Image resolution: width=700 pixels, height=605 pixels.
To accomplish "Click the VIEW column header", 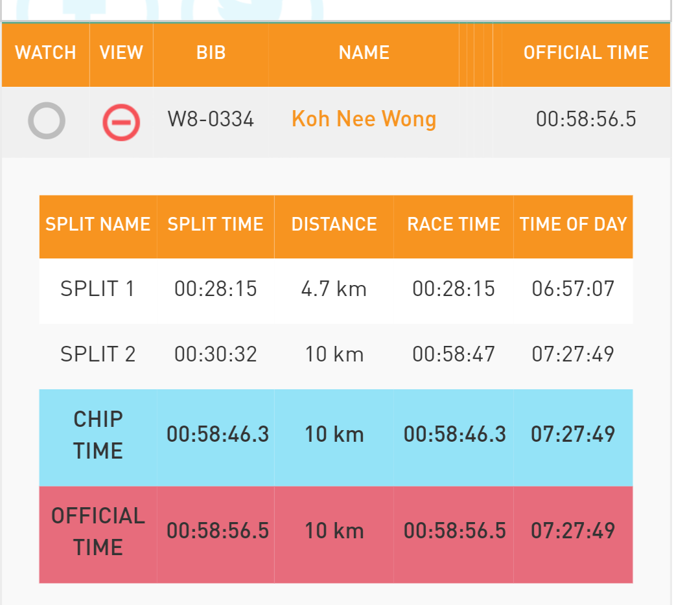I will [x=121, y=52].
